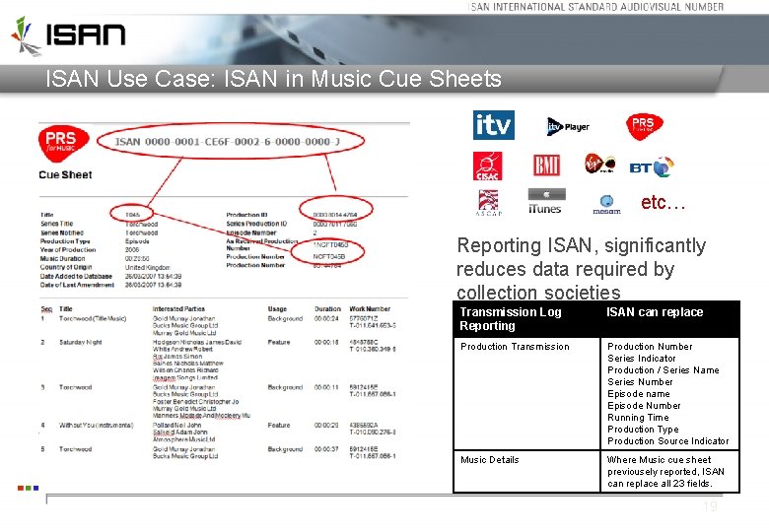Click slide page number 19
Screen dimensions: 769x532
[x=710, y=506]
